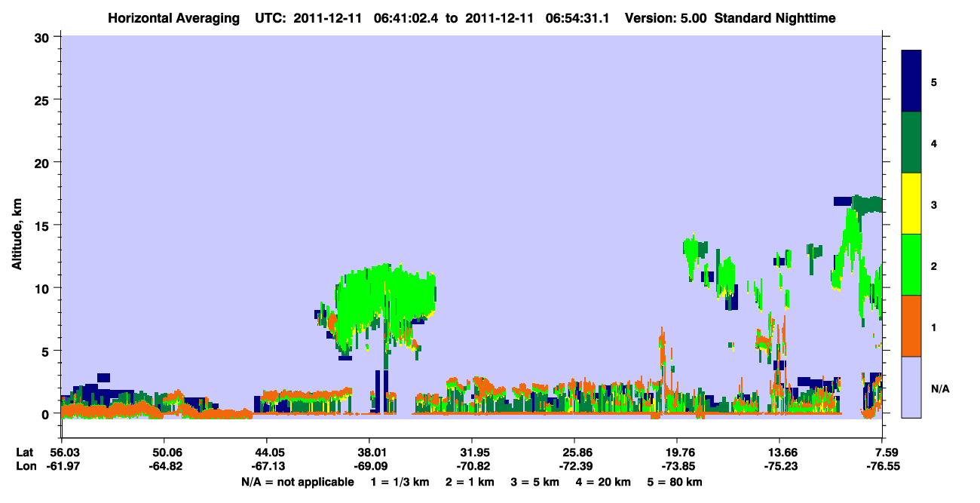The image size is (980, 503).
Task: Click the '4 = 20 km' legend entry
Action: pos(604,482)
